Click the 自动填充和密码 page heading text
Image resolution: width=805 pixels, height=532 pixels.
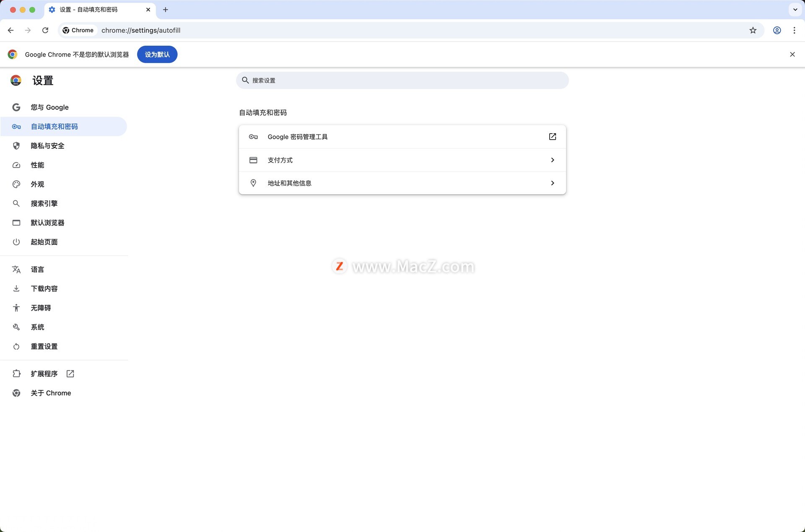(263, 112)
